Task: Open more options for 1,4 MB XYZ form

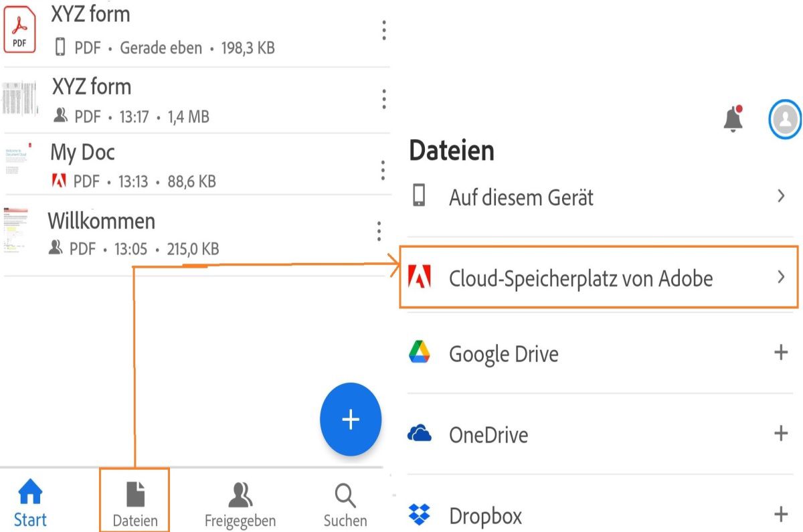Action: coord(383,98)
